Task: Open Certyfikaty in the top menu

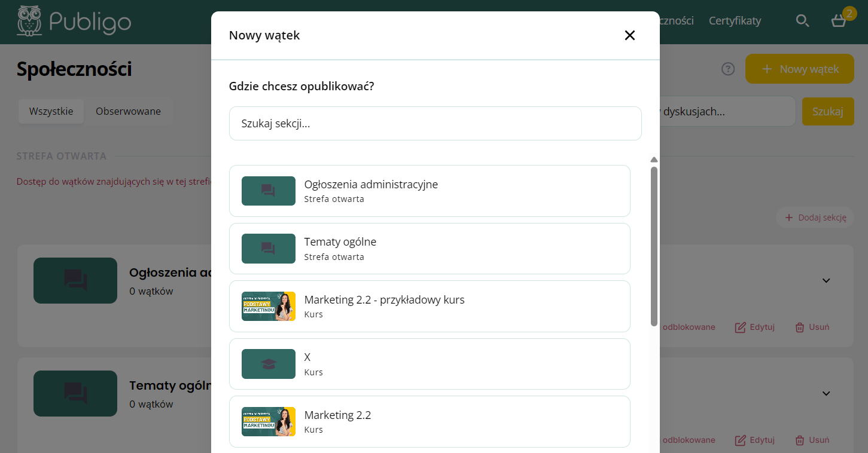Action: pos(735,21)
